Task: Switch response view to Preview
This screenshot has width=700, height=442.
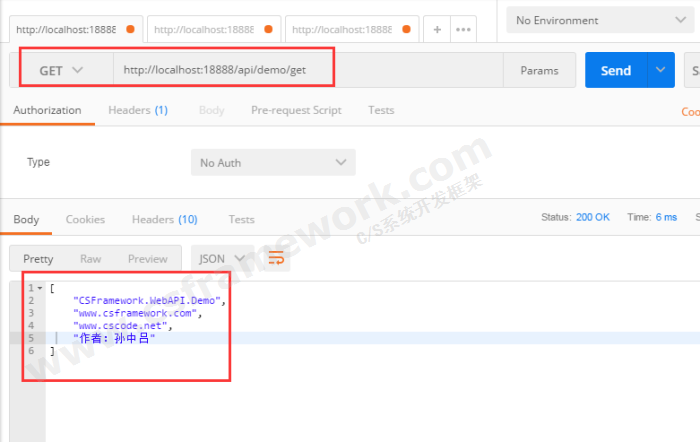Action: (147, 259)
